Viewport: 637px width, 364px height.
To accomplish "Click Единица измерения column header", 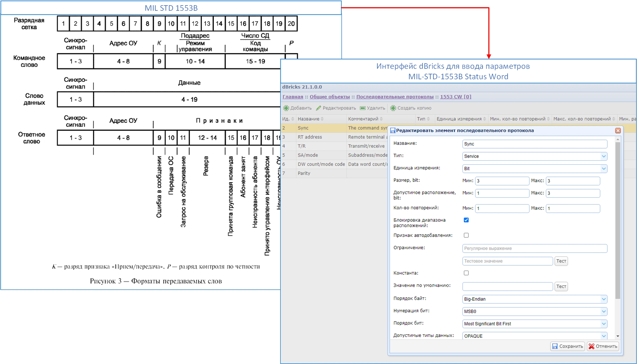I will (461, 119).
